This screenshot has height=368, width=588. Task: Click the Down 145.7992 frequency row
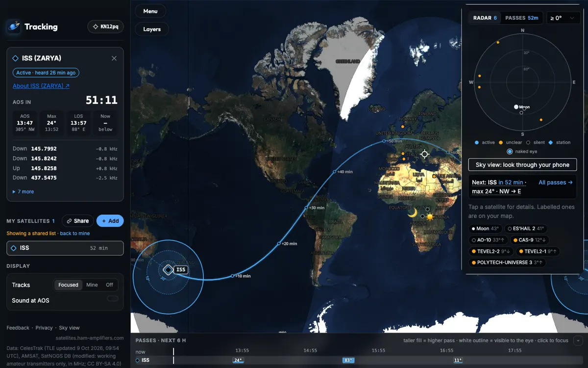(x=65, y=149)
